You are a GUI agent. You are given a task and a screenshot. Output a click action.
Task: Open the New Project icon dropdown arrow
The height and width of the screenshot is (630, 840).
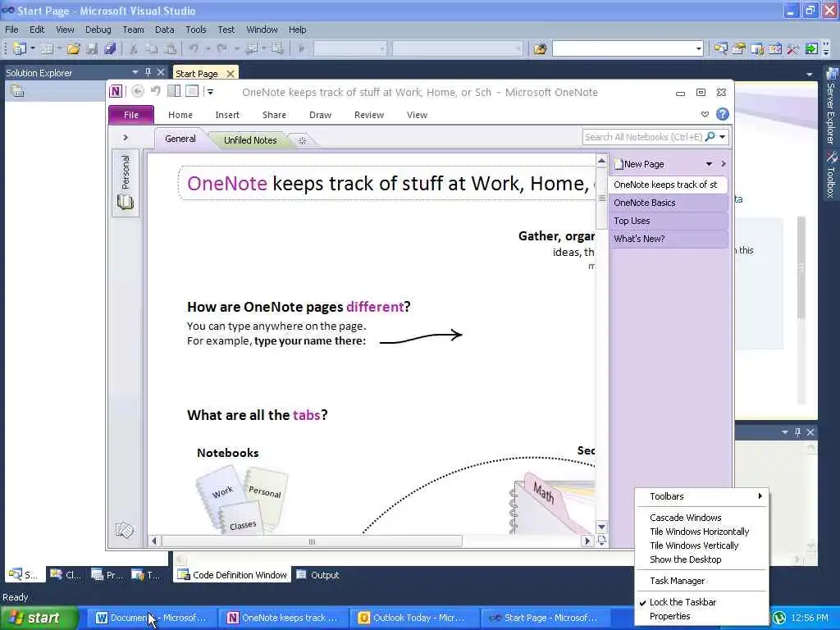pos(33,48)
